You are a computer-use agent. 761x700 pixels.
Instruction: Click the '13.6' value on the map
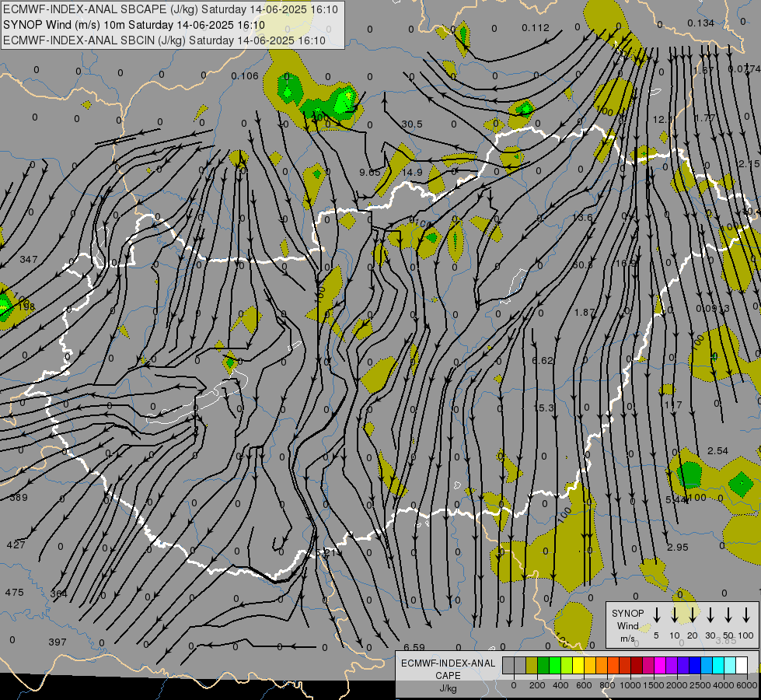tap(582, 217)
